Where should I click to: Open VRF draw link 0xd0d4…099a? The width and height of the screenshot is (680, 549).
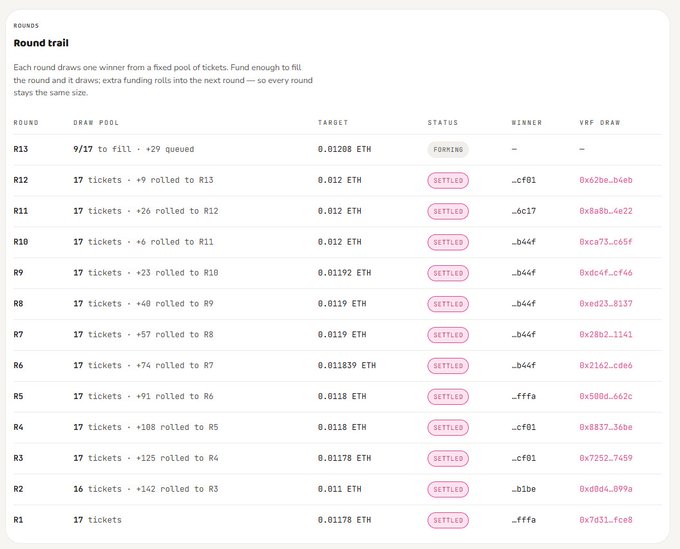[x=605, y=489]
